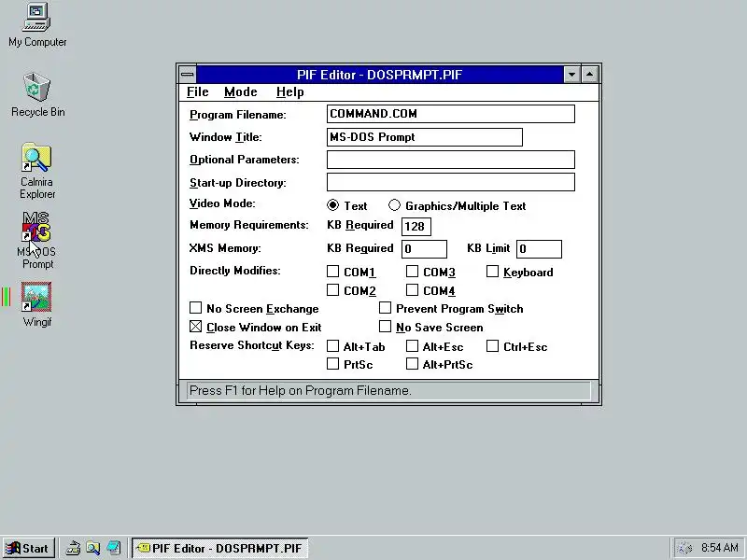The width and height of the screenshot is (747, 560).
Task: Enable the COM3 checkbox
Action: [x=412, y=272]
